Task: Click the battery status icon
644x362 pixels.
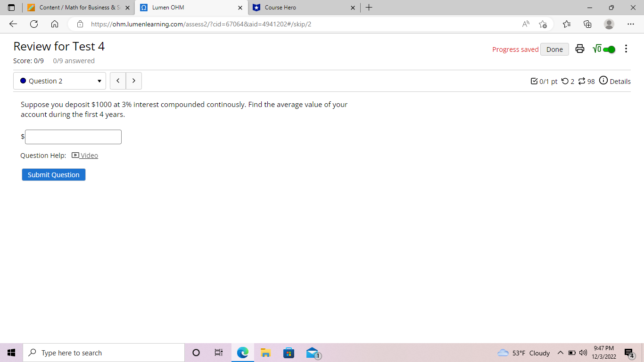Action: coord(571,353)
